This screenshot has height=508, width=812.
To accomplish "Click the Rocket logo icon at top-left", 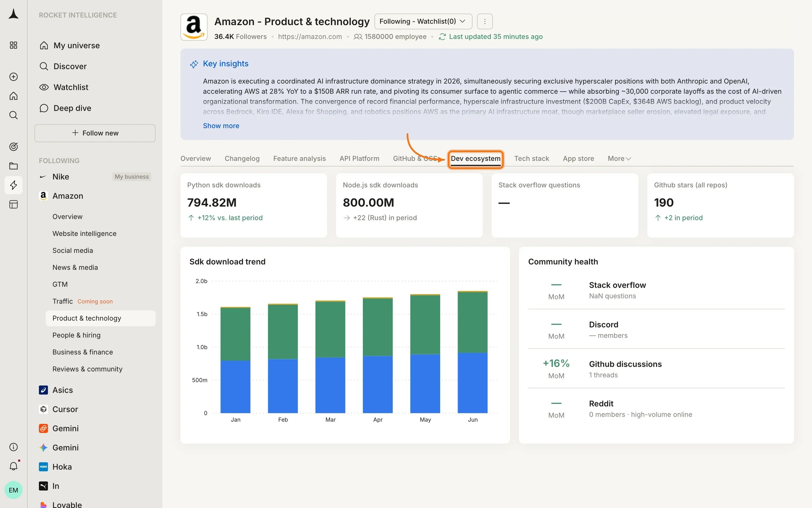I will (x=14, y=14).
